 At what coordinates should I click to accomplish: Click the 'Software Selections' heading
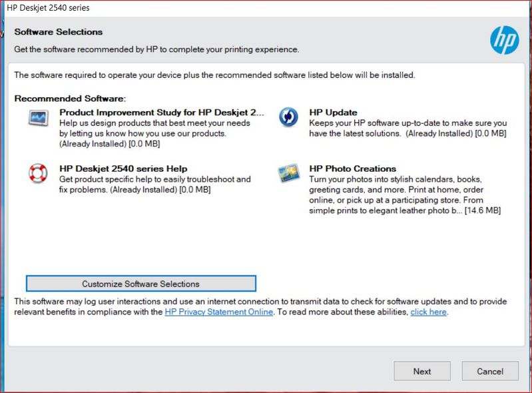tap(59, 32)
